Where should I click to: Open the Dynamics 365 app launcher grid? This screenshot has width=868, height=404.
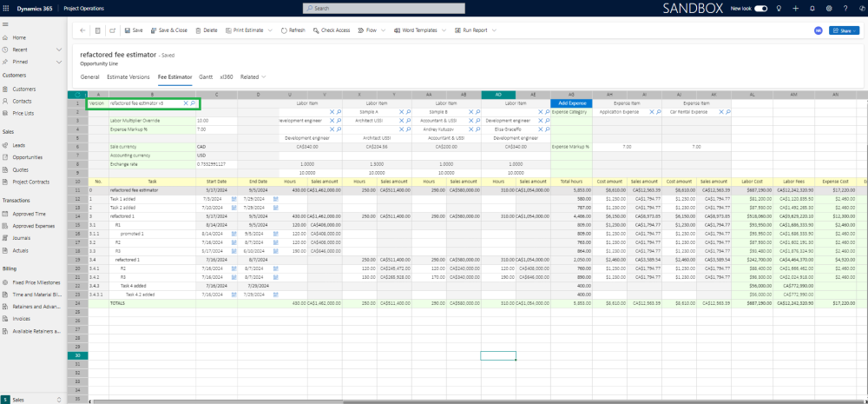(x=7, y=8)
